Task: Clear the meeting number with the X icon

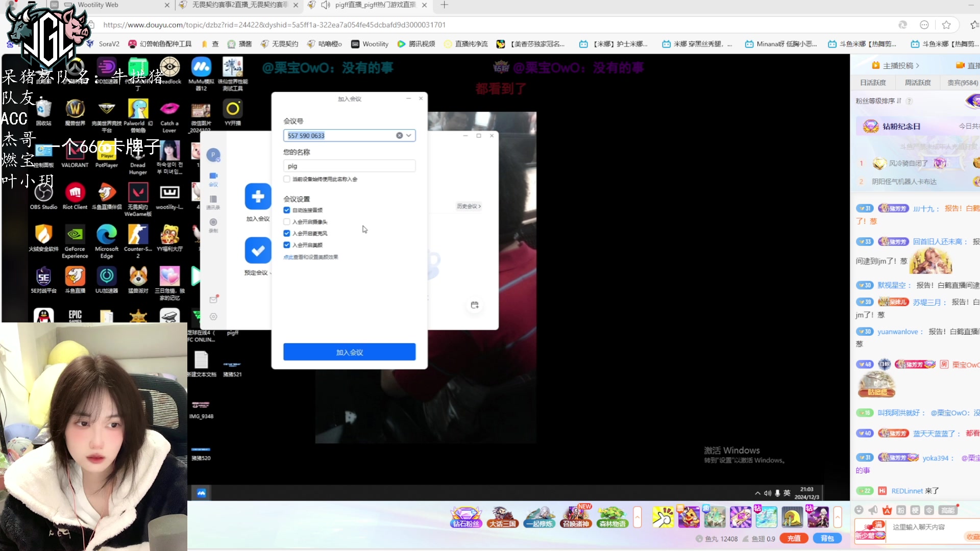Action: 399,136
